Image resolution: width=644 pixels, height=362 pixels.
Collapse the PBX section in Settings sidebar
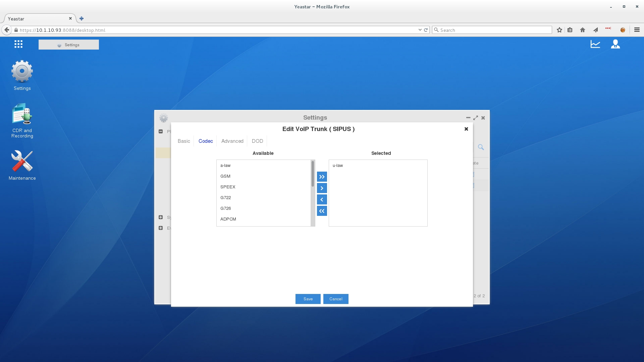(x=161, y=131)
